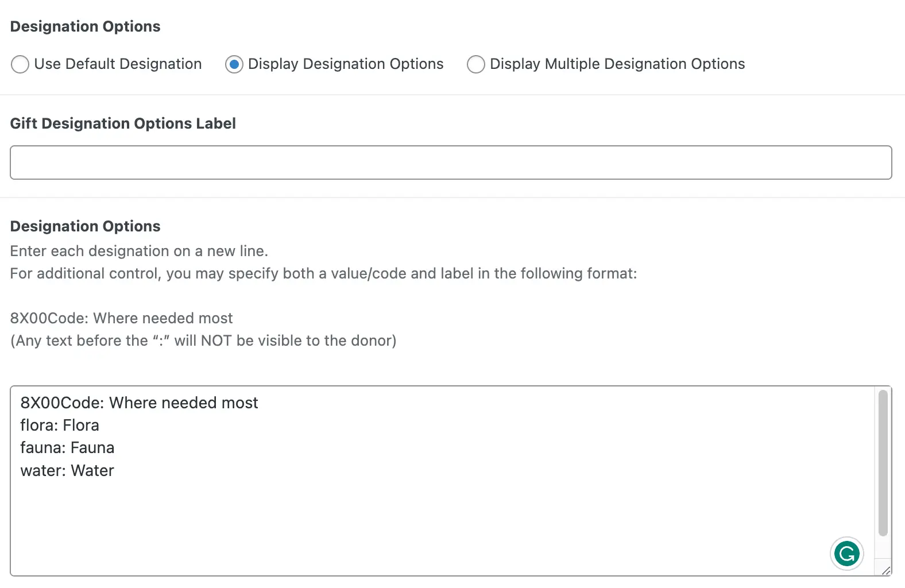This screenshot has width=905, height=588.
Task: Place cursor on the "fauna: Fauna" line
Action: 67,448
